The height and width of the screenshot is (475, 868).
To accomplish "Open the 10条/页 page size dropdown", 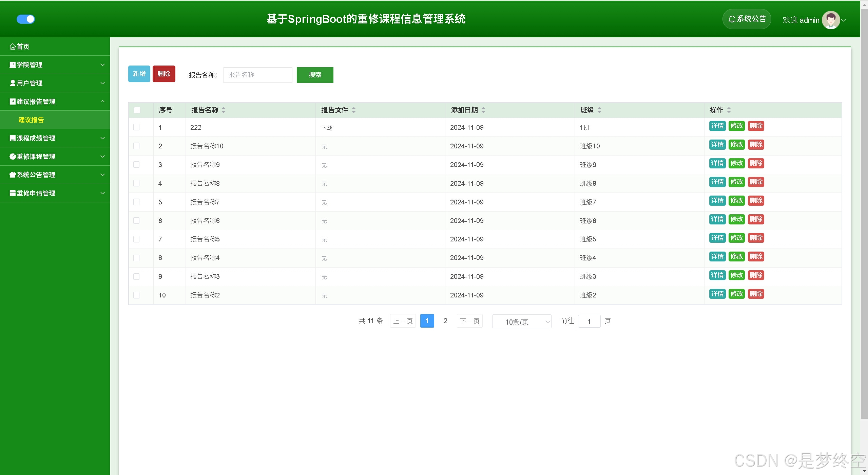I will 521,322.
